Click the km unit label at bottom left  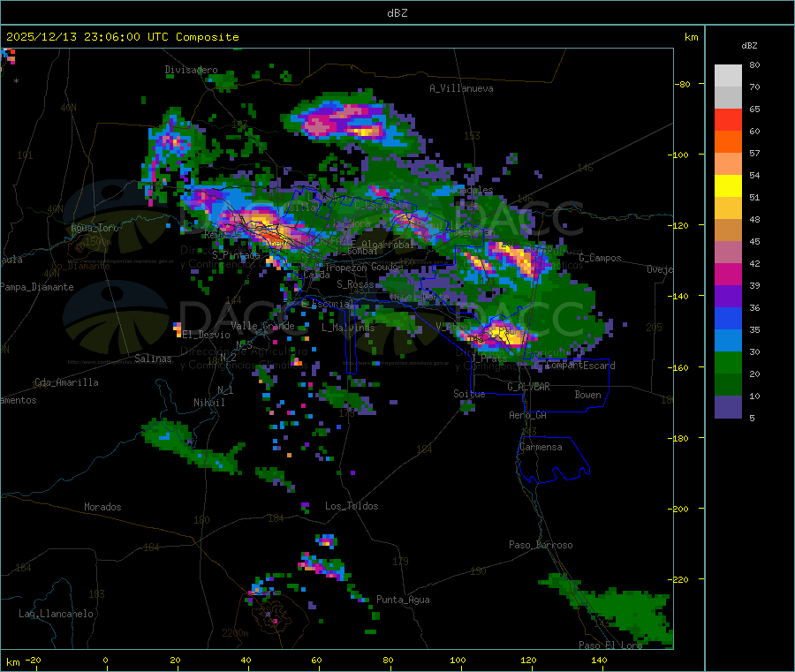[13, 661]
